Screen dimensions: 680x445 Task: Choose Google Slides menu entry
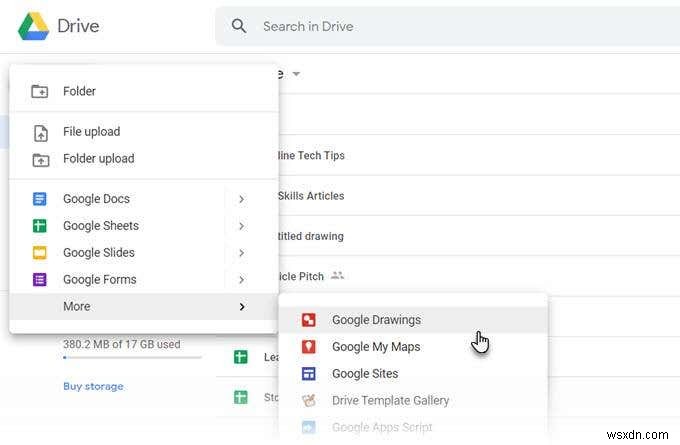click(144, 253)
